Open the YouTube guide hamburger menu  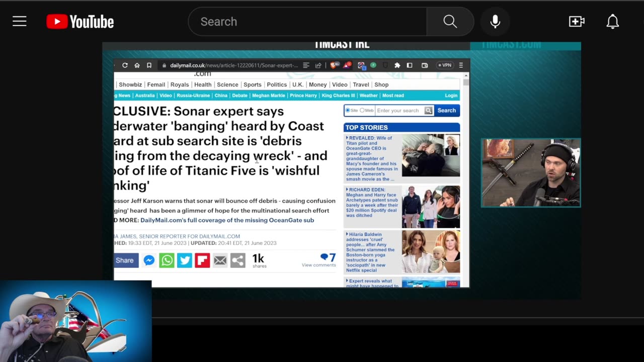(20, 22)
